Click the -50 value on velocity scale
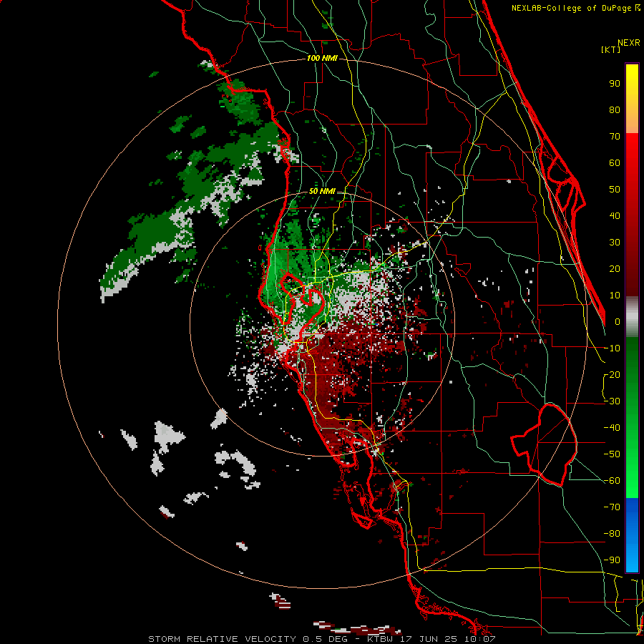The width and height of the screenshot is (644, 644). point(612,454)
